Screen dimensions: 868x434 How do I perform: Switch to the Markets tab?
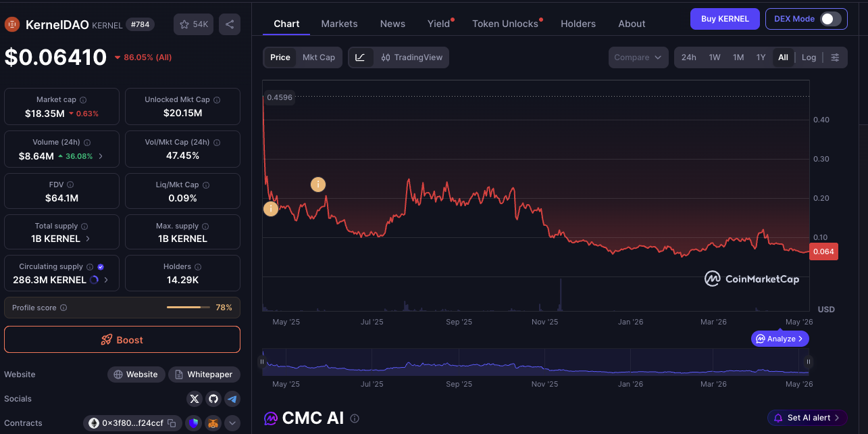click(339, 24)
